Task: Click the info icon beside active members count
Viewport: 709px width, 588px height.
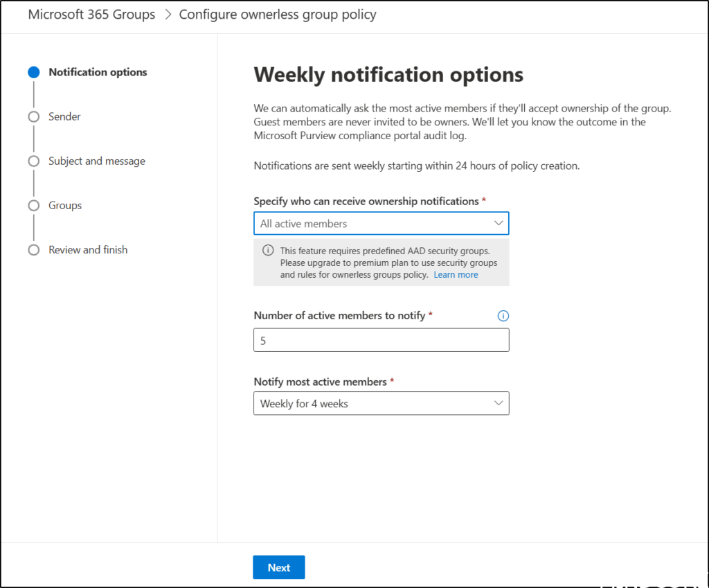Action: tap(503, 316)
